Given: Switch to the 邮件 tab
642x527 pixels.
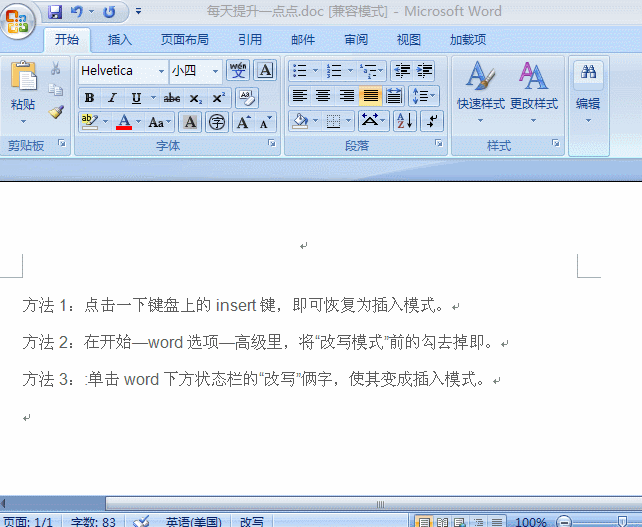Looking at the screenshot, I should pos(303,40).
